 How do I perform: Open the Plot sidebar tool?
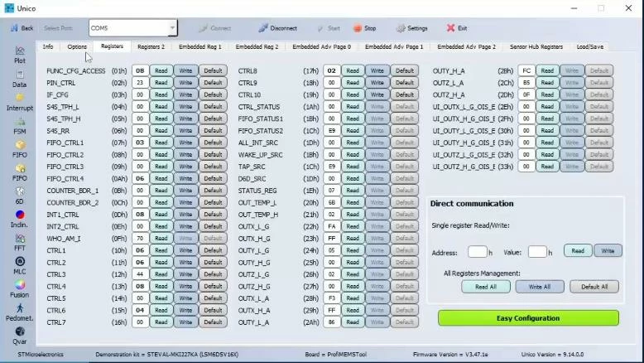coord(20,55)
